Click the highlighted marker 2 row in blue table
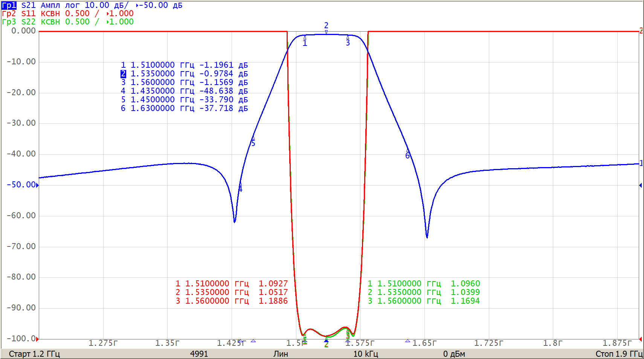 pyautogui.click(x=185, y=74)
